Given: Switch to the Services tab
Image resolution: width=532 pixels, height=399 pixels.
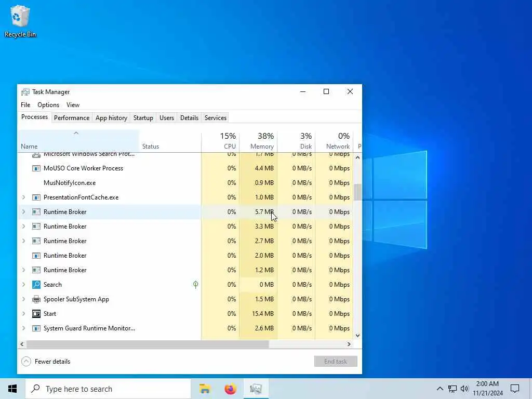Looking at the screenshot, I should 216,118.
